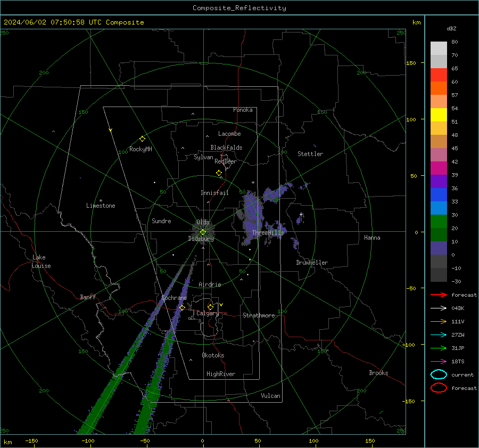Screen dimensions: 479x448
Task: Click the Sundre label
Action: click(161, 221)
